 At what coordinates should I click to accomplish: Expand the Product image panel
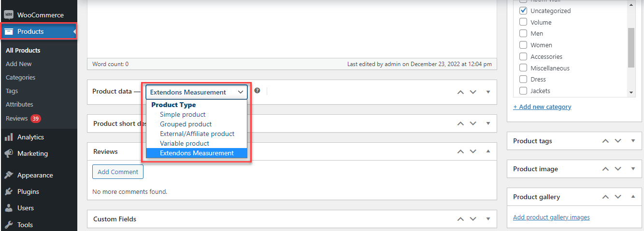(633, 169)
